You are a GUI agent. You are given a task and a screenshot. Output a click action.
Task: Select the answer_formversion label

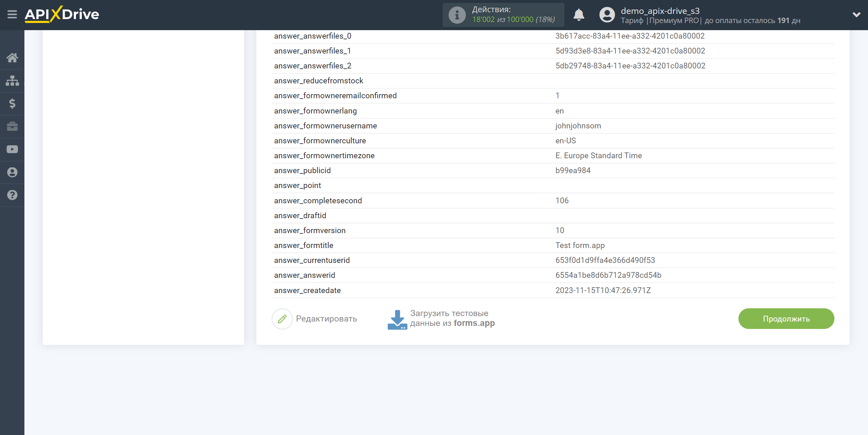310,230
